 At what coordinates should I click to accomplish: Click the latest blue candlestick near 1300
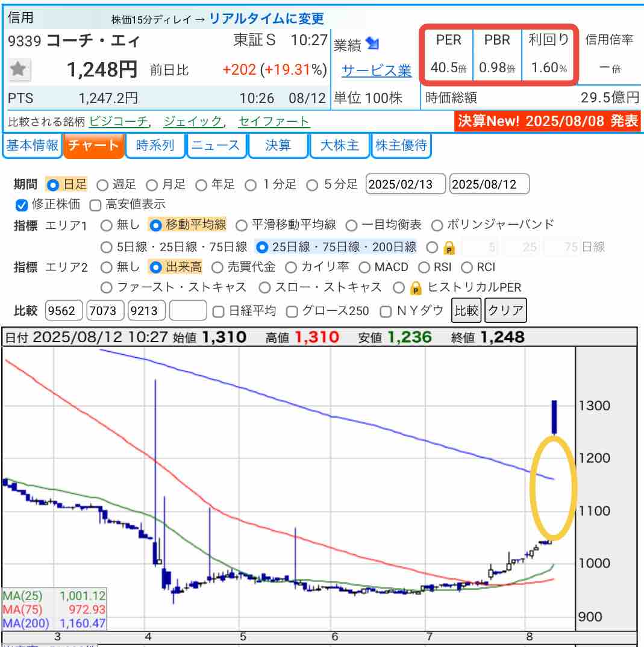554,417
